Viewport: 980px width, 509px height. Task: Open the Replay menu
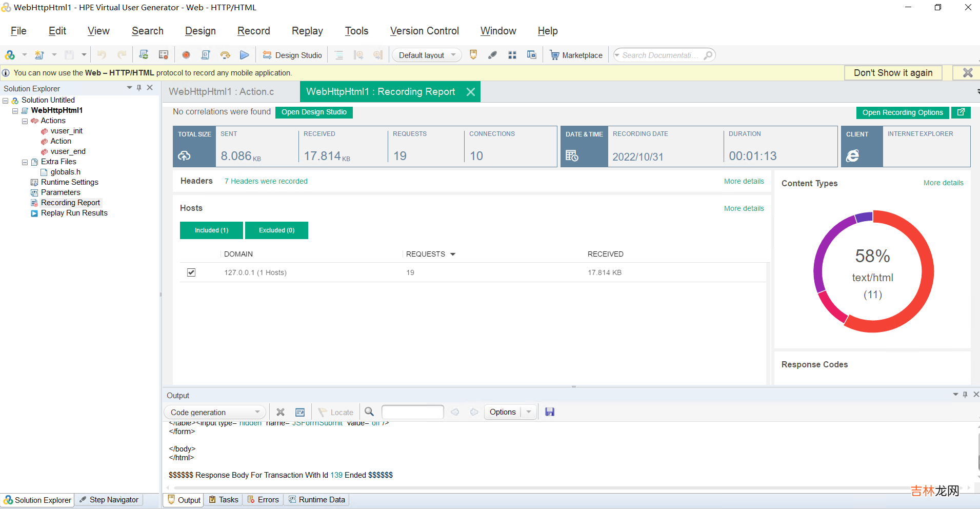307,31
